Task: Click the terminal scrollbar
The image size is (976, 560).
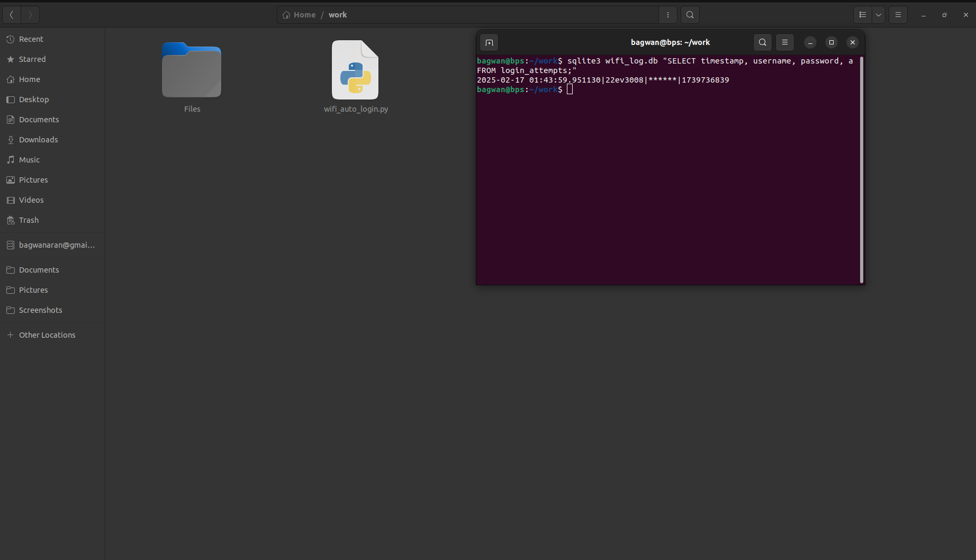Action: 862,169
